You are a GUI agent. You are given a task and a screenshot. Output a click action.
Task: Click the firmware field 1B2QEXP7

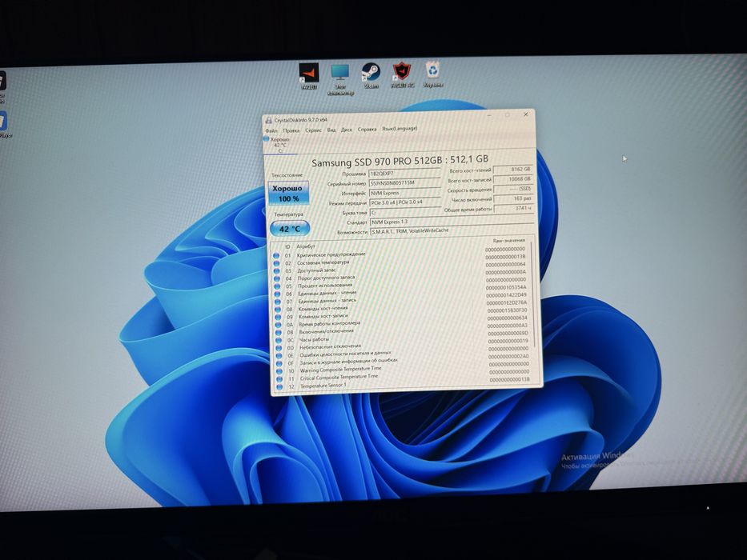point(404,174)
